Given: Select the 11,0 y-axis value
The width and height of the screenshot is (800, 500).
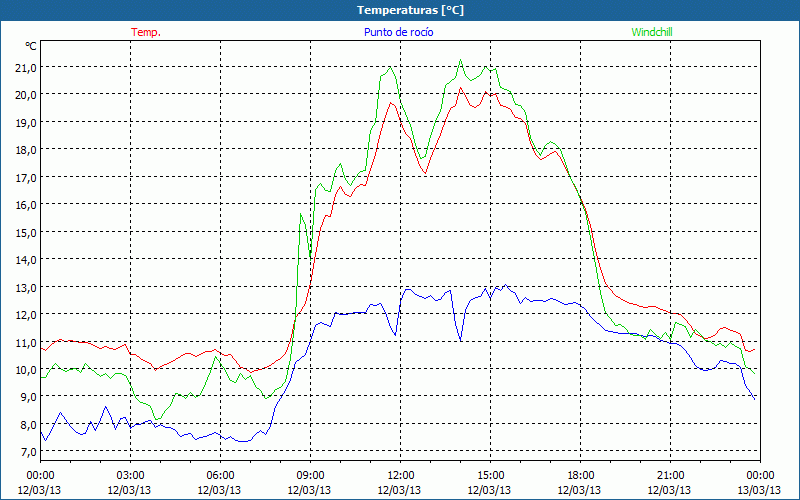Looking at the screenshot, I should tap(26, 342).
